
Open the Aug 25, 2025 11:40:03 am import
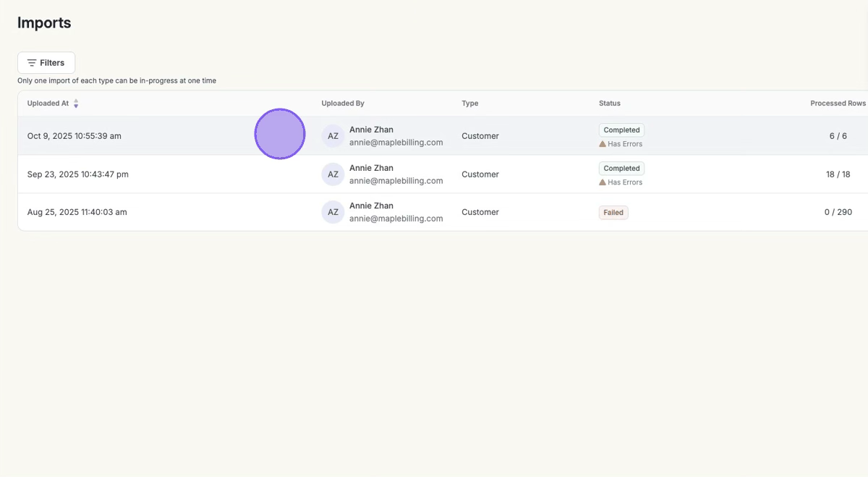pyautogui.click(x=77, y=212)
